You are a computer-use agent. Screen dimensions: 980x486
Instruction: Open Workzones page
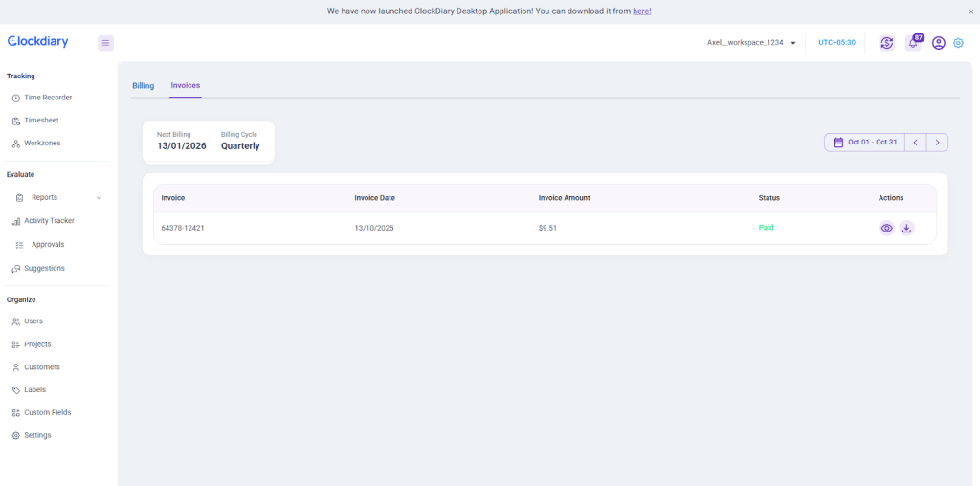point(42,144)
